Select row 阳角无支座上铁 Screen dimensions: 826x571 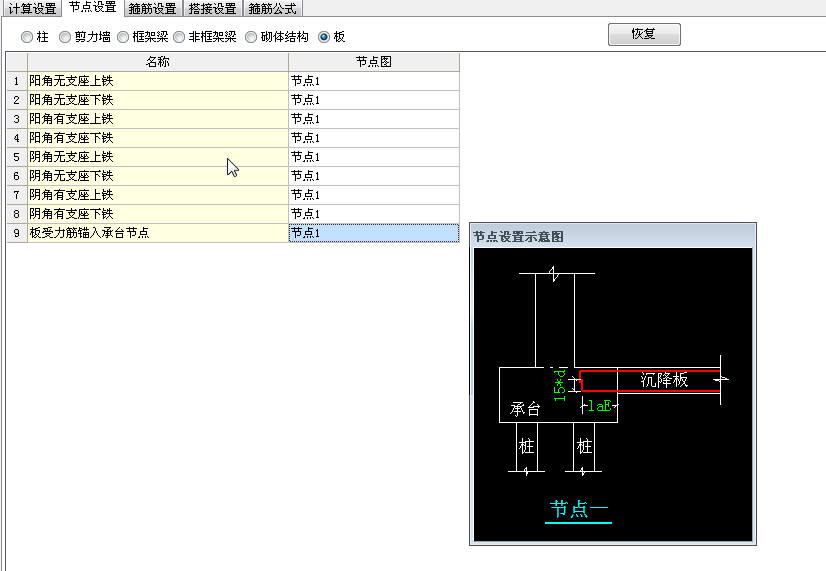click(x=158, y=81)
